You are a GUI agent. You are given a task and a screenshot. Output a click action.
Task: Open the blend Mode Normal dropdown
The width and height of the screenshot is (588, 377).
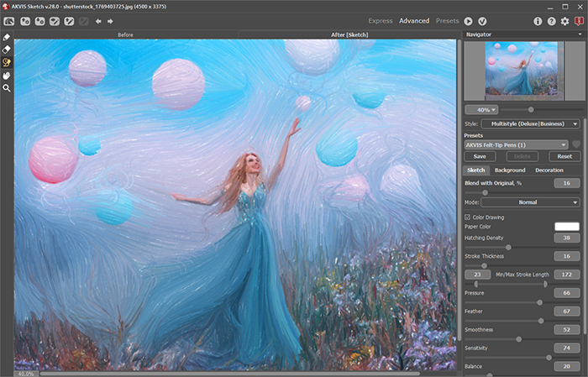(x=530, y=202)
